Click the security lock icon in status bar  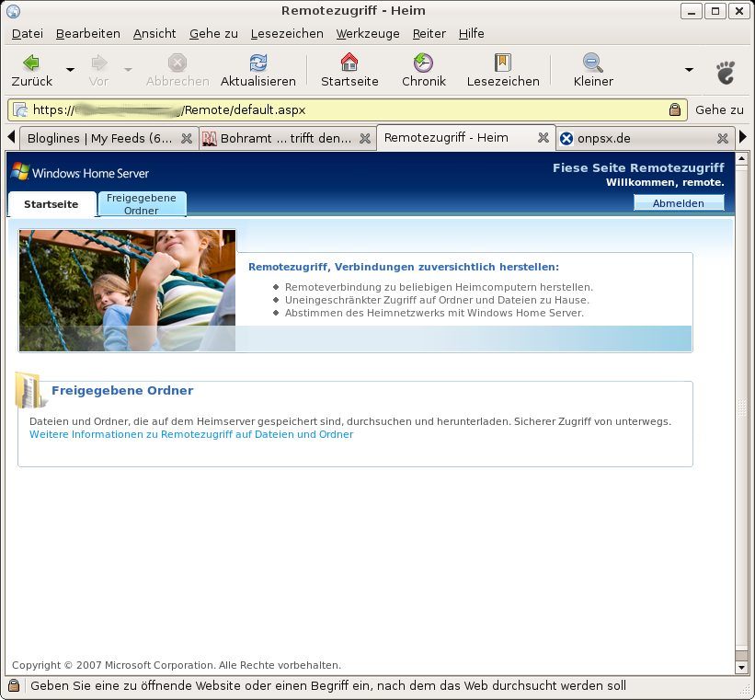pyautogui.click(x=14, y=686)
